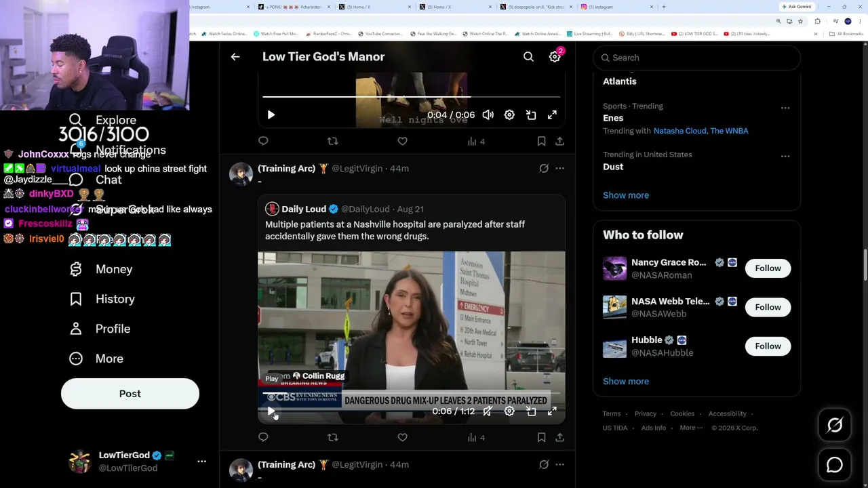Click the white Post button
The height and width of the screenshot is (488, 868).
(130, 394)
